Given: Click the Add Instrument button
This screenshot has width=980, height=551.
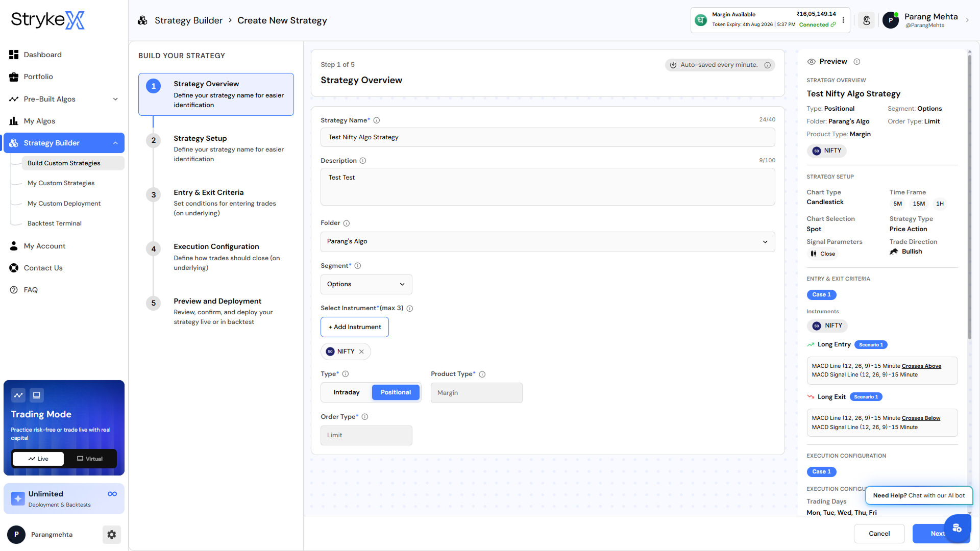Looking at the screenshot, I should 355,327.
